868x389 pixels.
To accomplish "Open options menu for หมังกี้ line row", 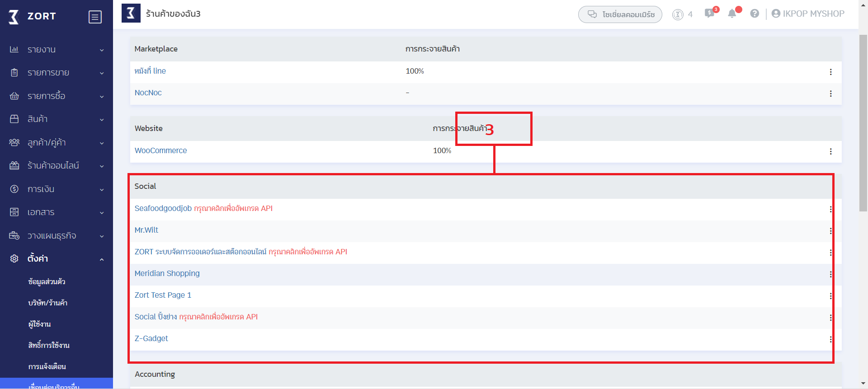I will 830,72.
